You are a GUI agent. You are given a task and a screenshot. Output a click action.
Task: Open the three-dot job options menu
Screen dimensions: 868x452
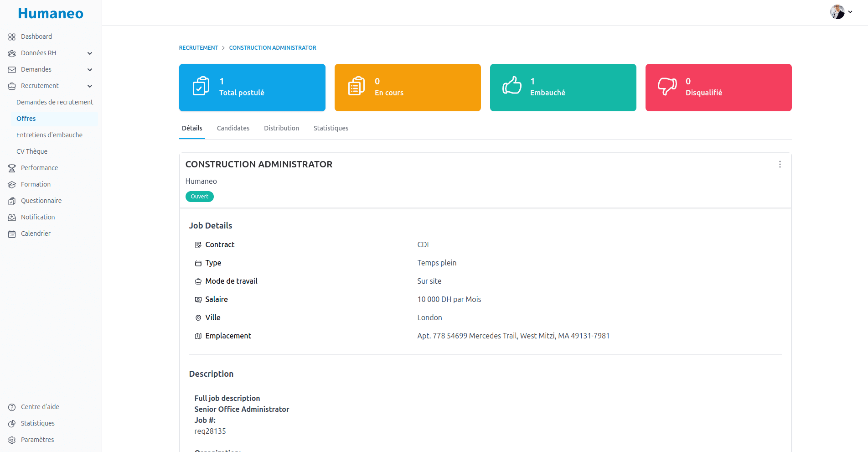780,164
